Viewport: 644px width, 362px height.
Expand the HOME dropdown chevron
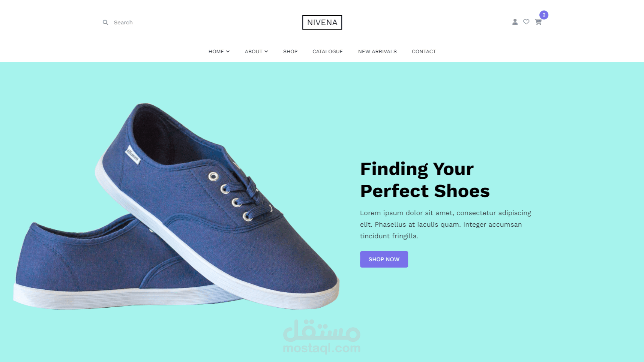click(x=228, y=51)
